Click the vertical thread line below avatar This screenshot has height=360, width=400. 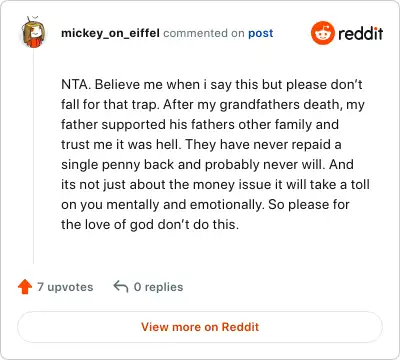click(33, 157)
